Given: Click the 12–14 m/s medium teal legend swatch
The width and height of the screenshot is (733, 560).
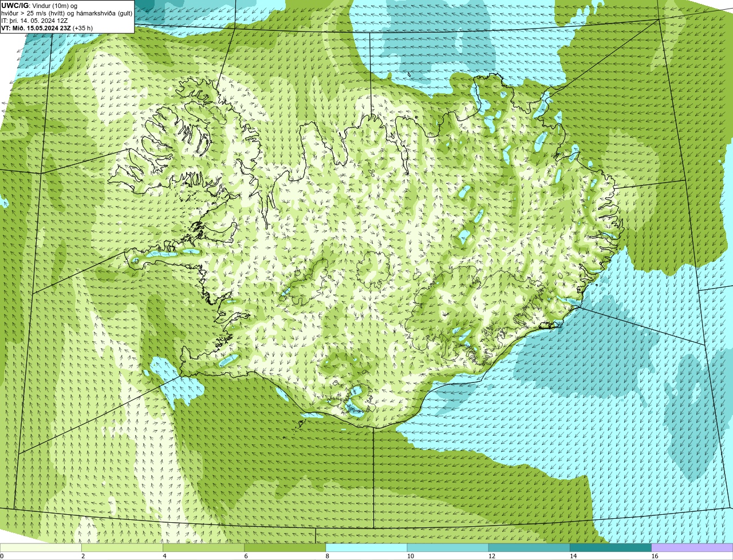Looking at the screenshot, I should 529,547.
